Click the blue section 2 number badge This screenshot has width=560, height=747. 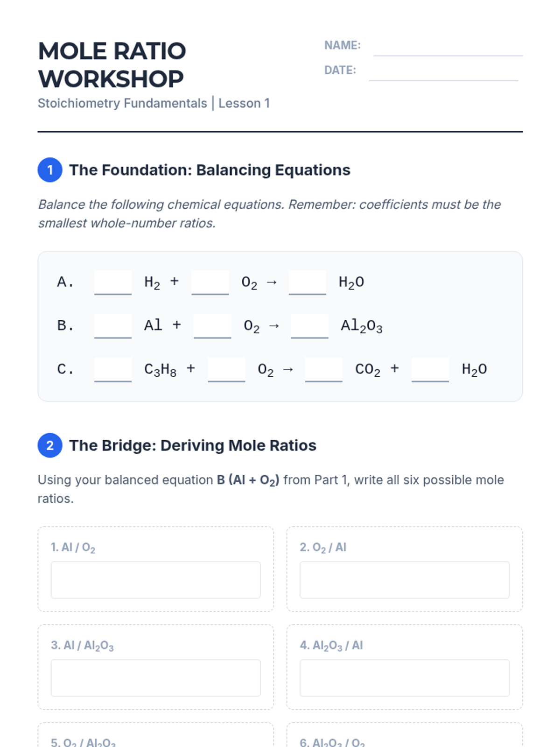coord(50,445)
